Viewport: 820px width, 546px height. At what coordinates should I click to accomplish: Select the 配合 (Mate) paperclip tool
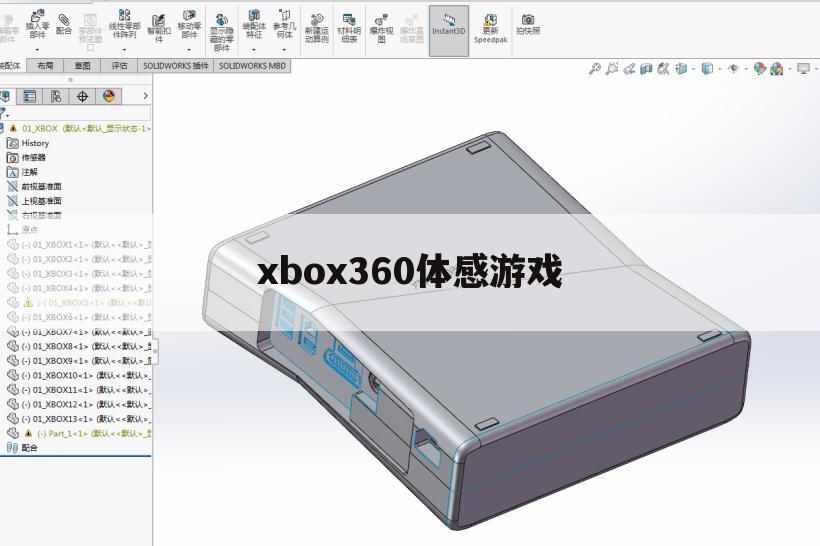64,25
